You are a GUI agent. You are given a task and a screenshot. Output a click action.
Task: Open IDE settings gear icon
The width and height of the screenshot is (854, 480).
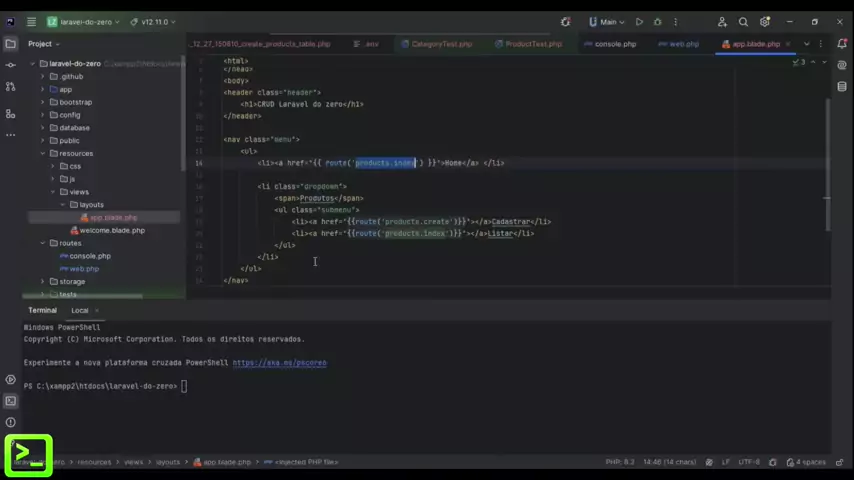[x=765, y=22]
